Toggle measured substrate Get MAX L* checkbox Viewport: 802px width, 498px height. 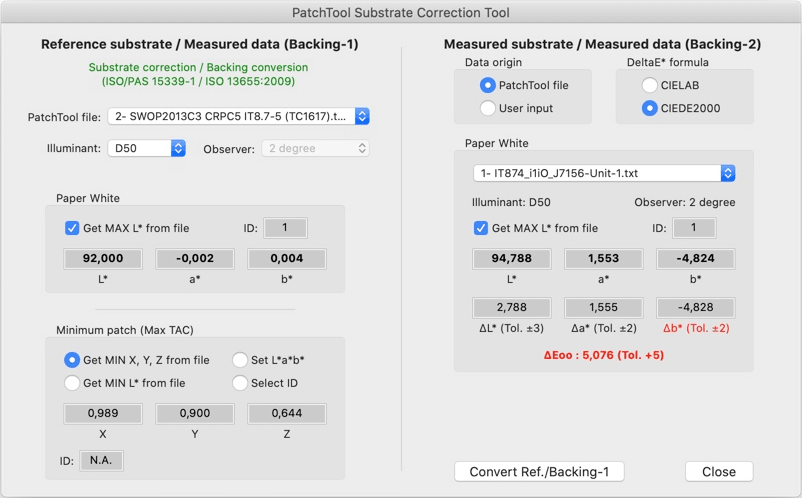point(481,228)
